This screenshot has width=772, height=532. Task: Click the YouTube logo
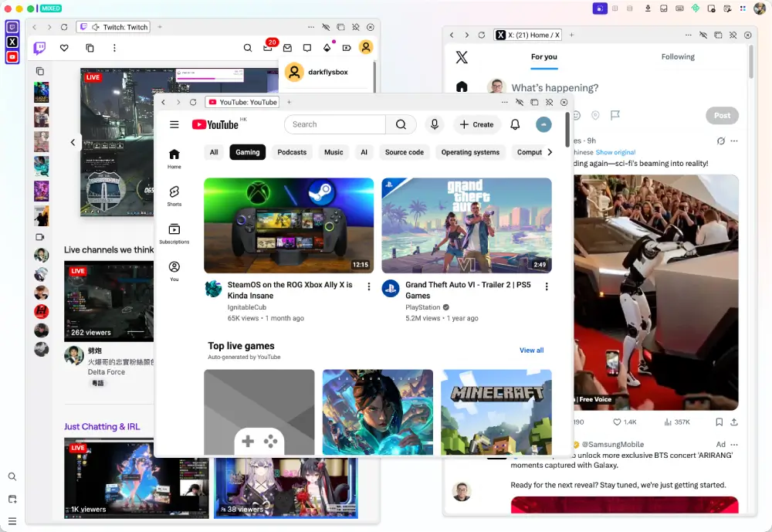pos(215,124)
